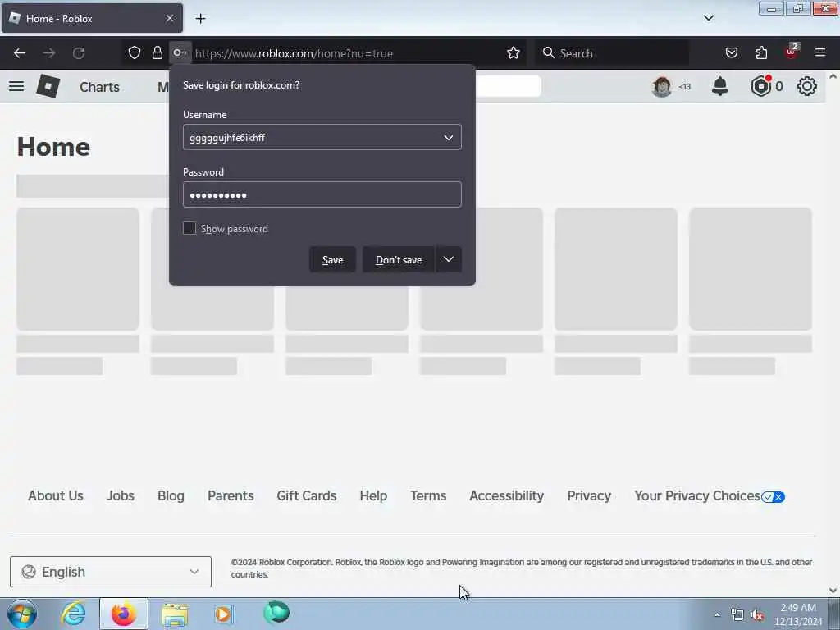Click the browser Search box

tap(612, 53)
